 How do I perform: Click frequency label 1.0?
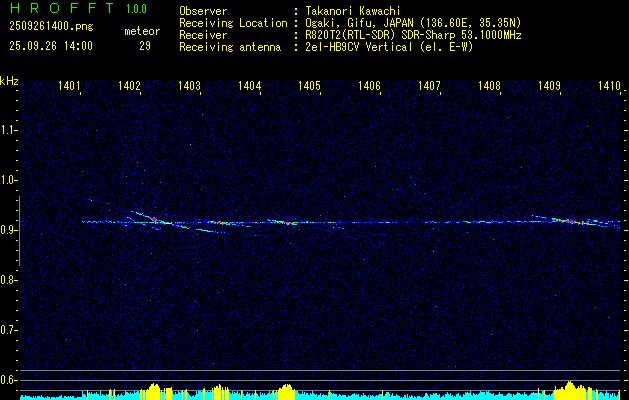(x=7, y=180)
